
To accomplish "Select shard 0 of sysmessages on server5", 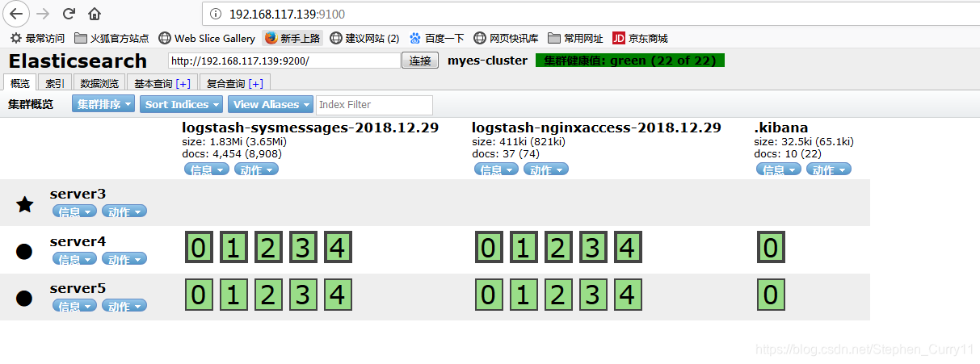I will click(x=199, y=295).
